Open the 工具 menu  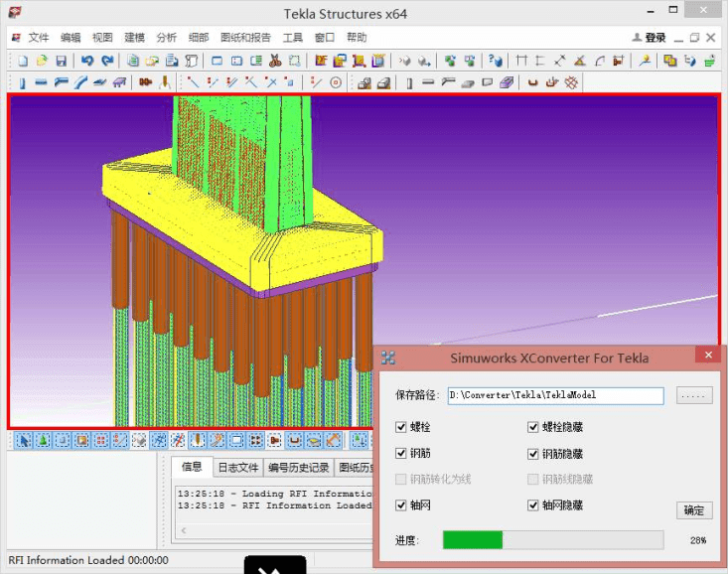coord(293,38)
